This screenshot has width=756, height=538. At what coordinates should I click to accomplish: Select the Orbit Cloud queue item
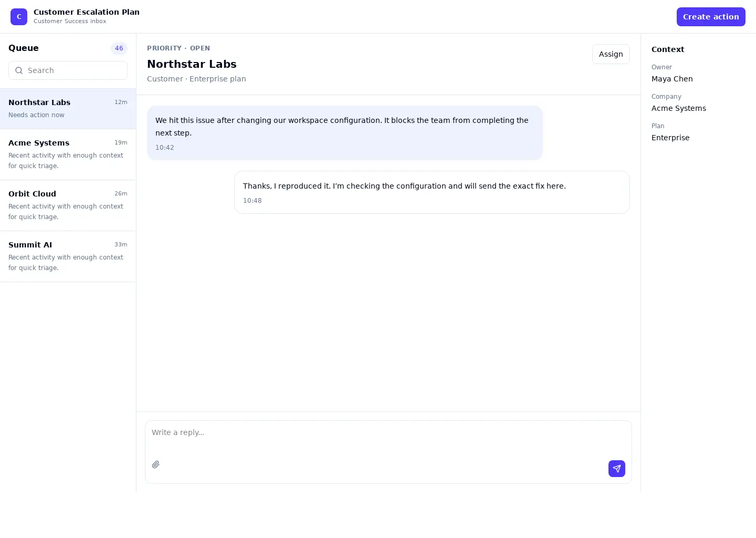point(68,205)
